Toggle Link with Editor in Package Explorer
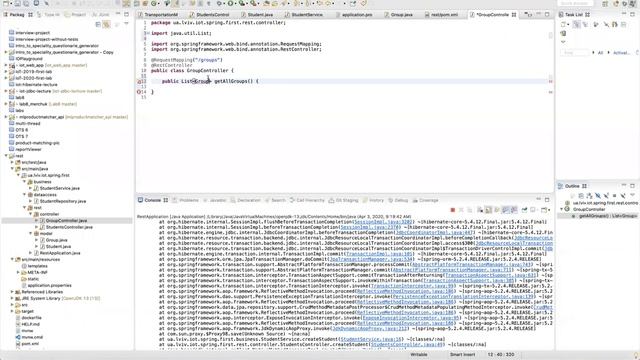640x360 pixels. 107,24
